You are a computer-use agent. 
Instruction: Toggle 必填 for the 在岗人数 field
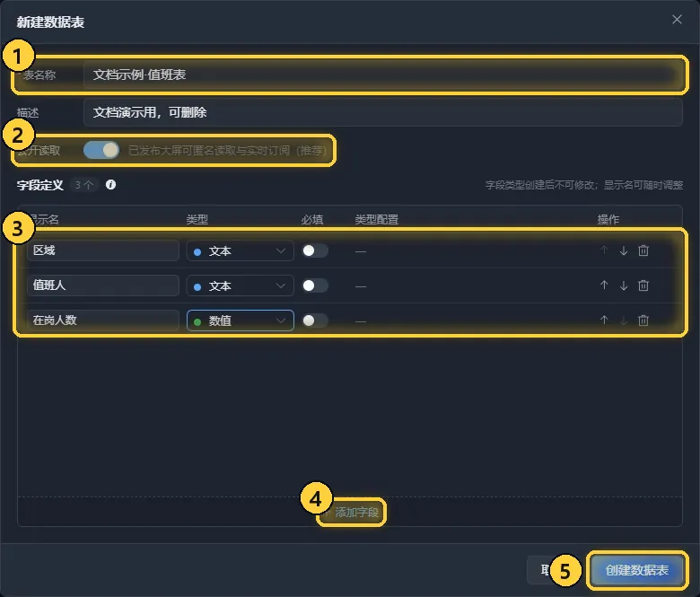(315, 320)
